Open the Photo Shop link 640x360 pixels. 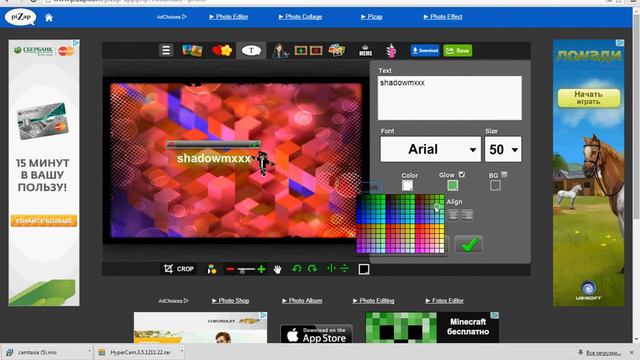(x=230, y=300)
